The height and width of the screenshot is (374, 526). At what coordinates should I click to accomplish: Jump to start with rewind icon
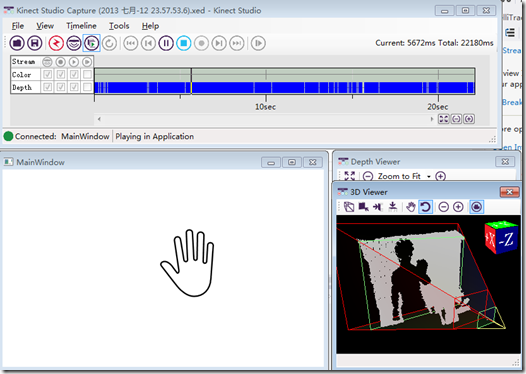pos(131,43)
